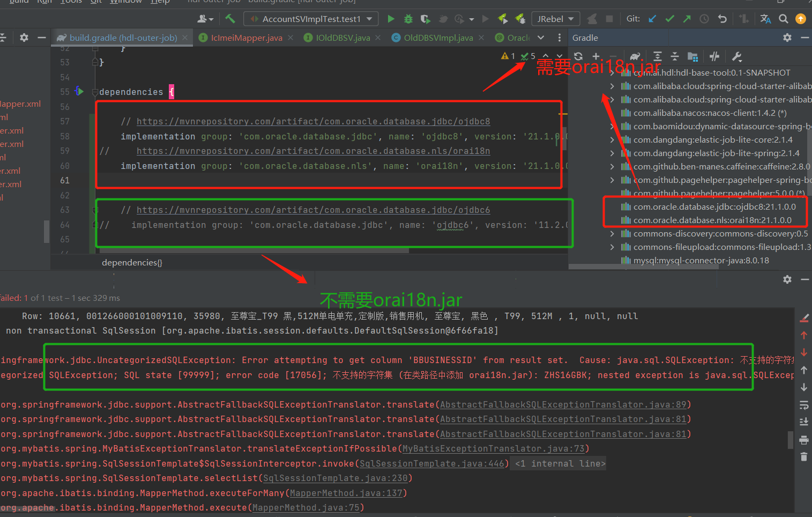Run the AccountSVImplTest.test1 configuration
This screenshot has height=517, width=812.
pyautogui.click(x=391, y=19)
